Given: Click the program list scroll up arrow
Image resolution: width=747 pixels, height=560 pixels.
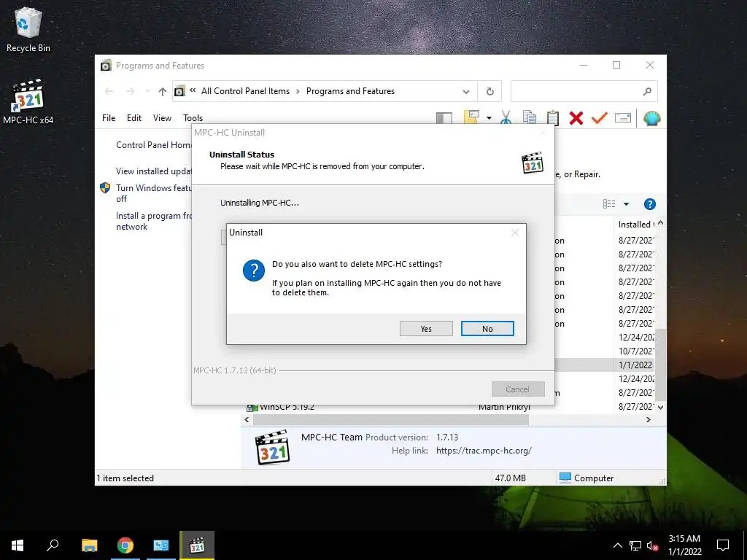Looking at the screenshot, I should (x=660, y=223).
